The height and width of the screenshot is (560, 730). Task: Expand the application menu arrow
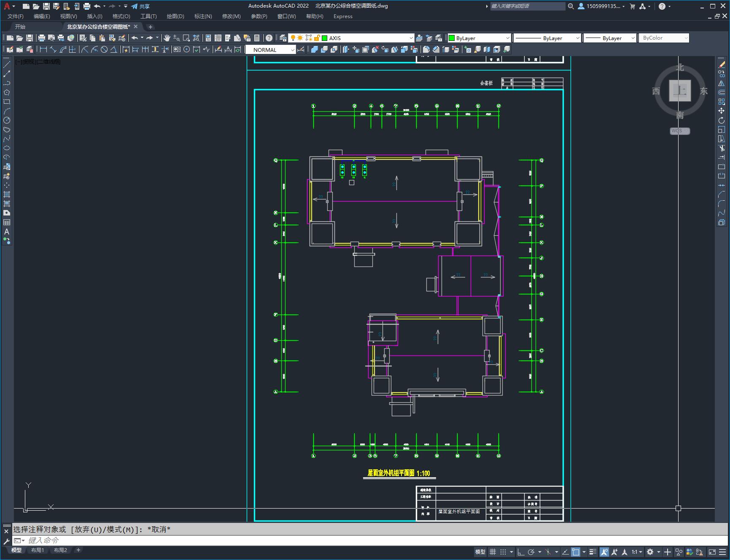pyautogui.click(x=13, y=6)
